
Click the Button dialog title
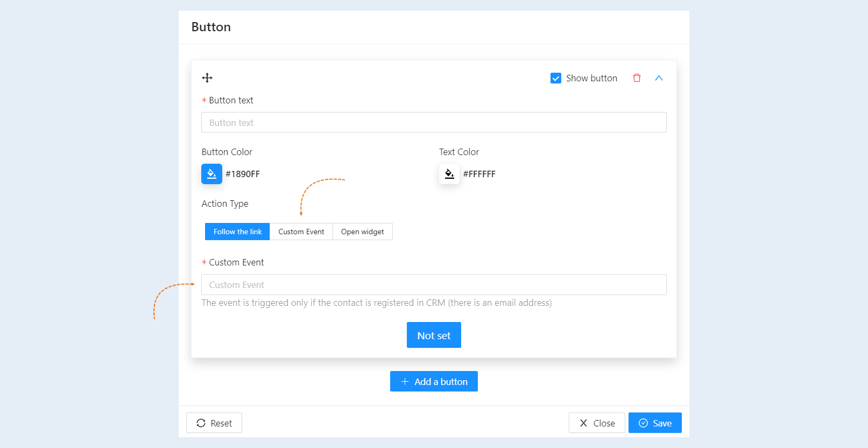[211, 27]
